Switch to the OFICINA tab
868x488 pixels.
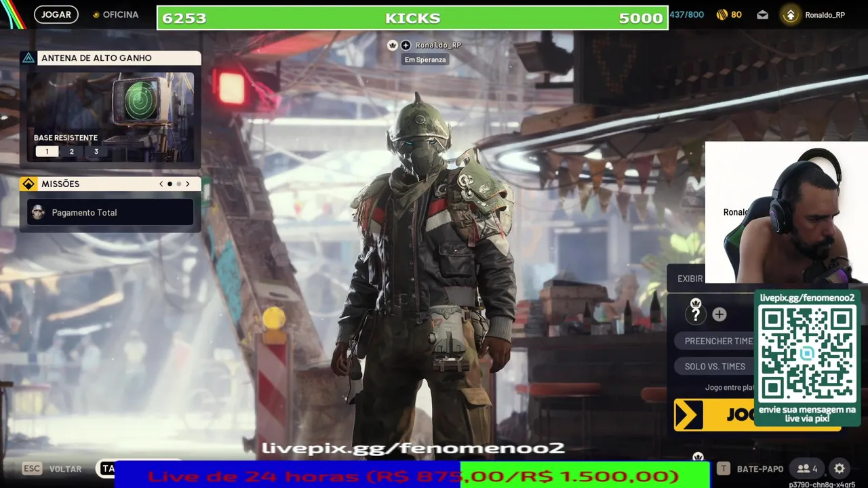(x=115, y=14)
